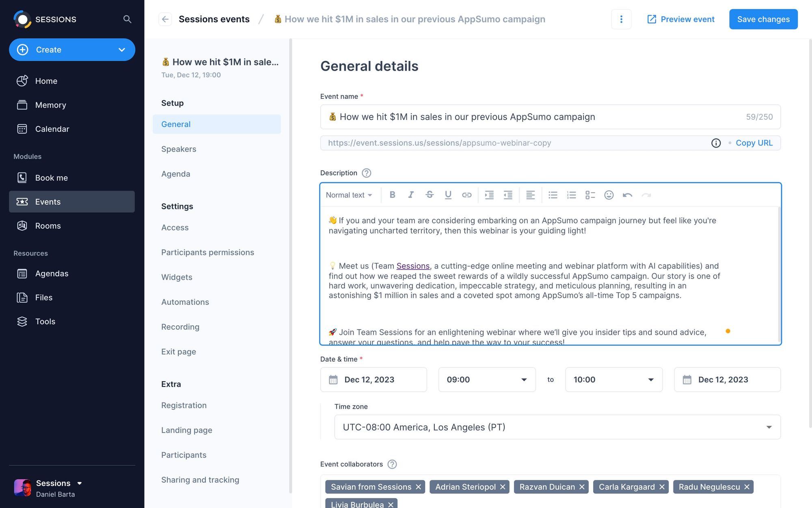Viewport: 812px width, 508px height.
Task: Click Sessions hyperlink in description
Action: 413,266
